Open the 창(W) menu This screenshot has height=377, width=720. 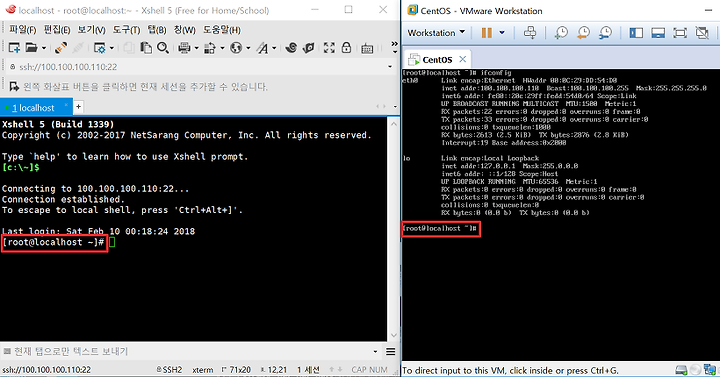pos(185,30)
